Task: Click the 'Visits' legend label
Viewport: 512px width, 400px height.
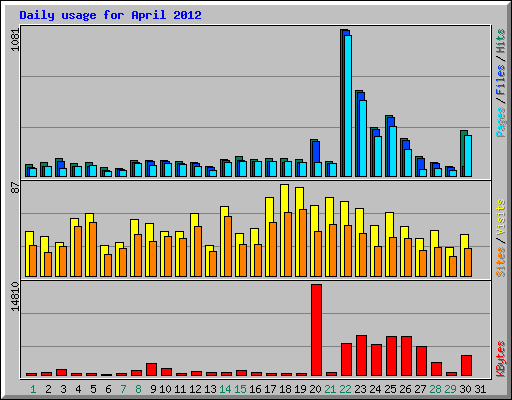Action: [x=501, y=218]
